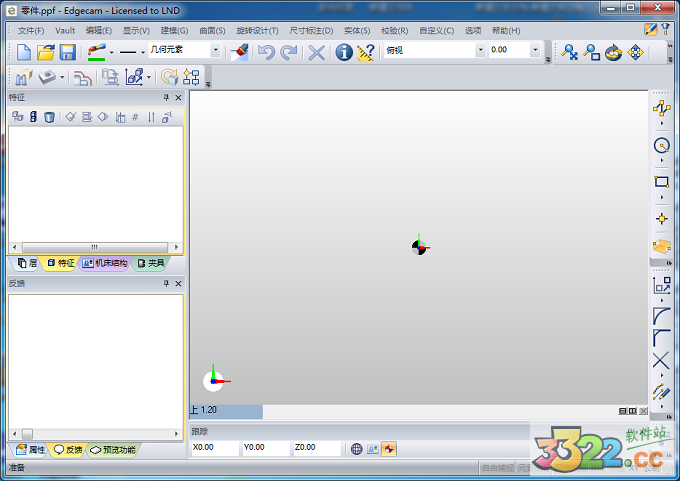Click 特征 panel horizontal scrollbar thumb
The image size is (680, 481).
[x=95, y=247]
